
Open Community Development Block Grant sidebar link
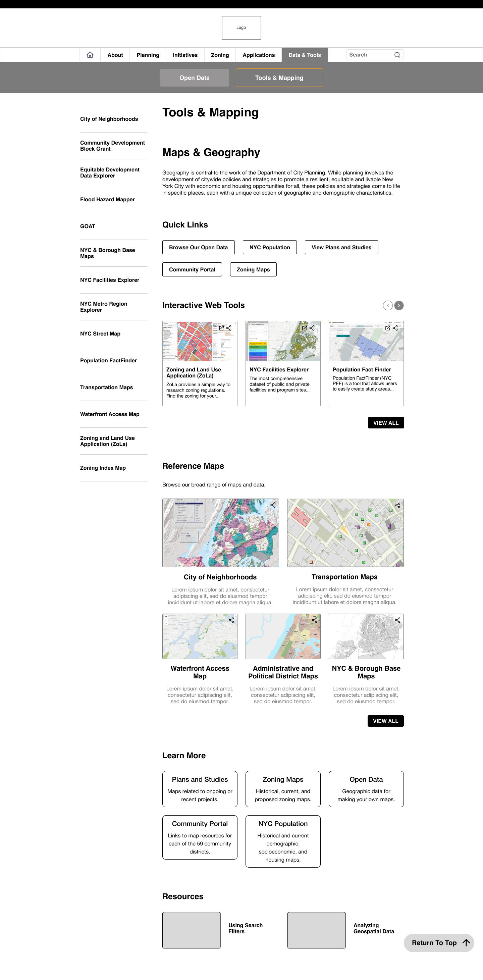(x=112, y=146)
